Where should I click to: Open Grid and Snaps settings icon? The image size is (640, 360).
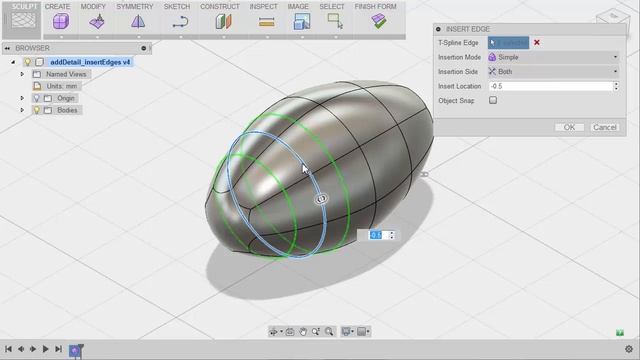(x=362, y=332)
